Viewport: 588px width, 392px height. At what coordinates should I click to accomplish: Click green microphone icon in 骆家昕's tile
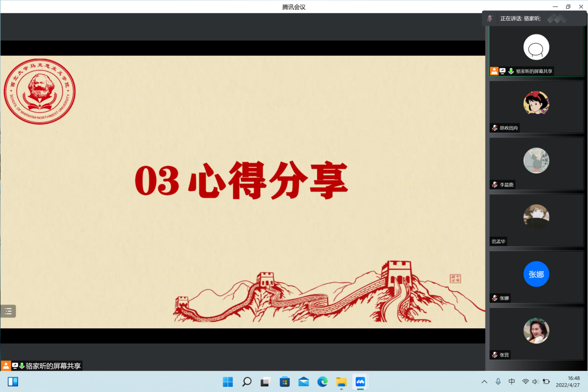click(511, 71)
